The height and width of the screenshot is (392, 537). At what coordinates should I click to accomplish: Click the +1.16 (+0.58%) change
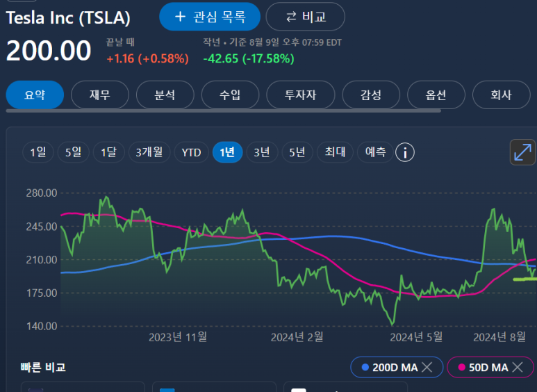tap(147, 58)
